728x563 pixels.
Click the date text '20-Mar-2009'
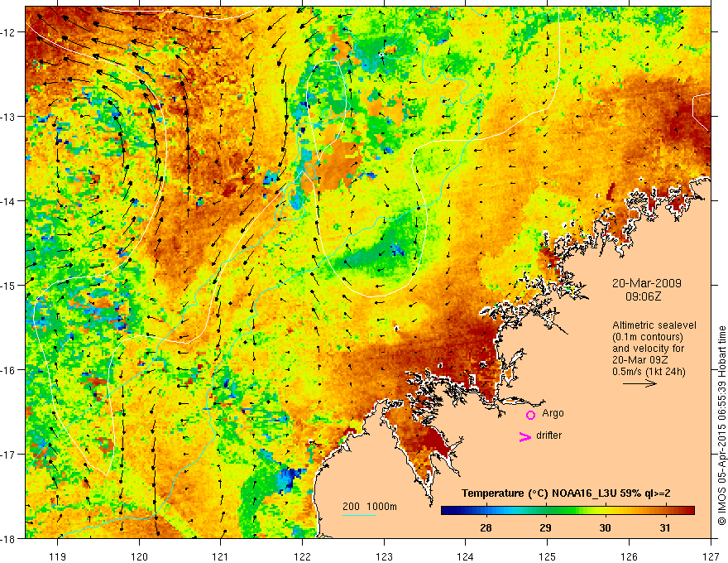click(x=647, y=283)
